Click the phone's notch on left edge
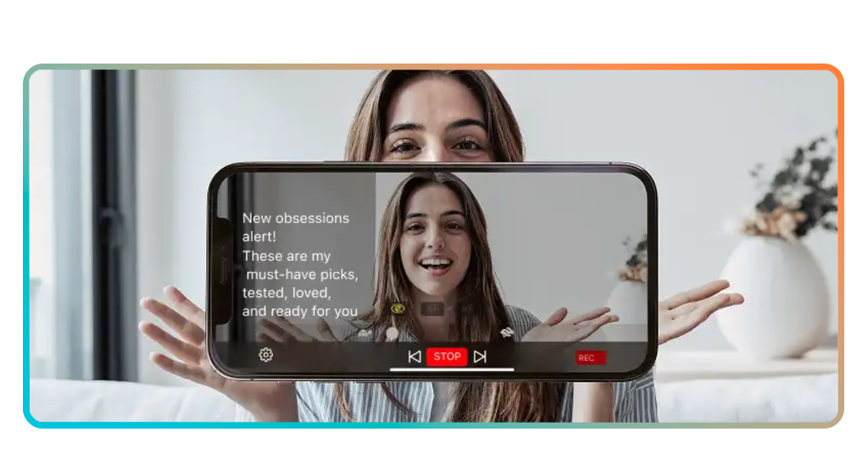Viewport: 868px width, 454px height. [x=222, y=271]
